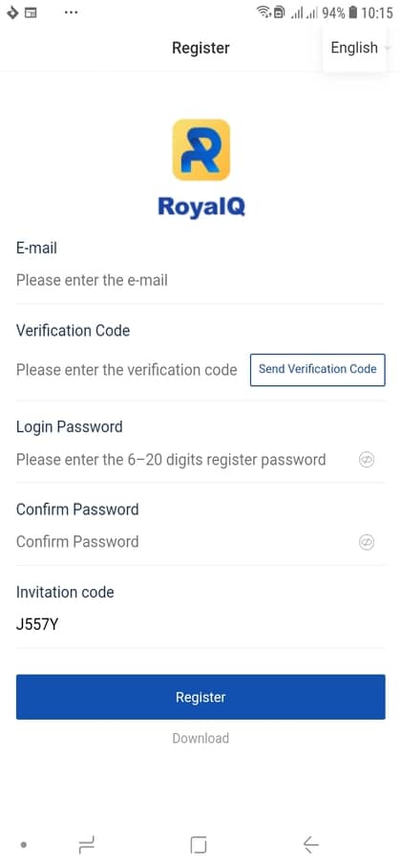
Task: Tap the Android home navigation icon
Action: (199, 845)
